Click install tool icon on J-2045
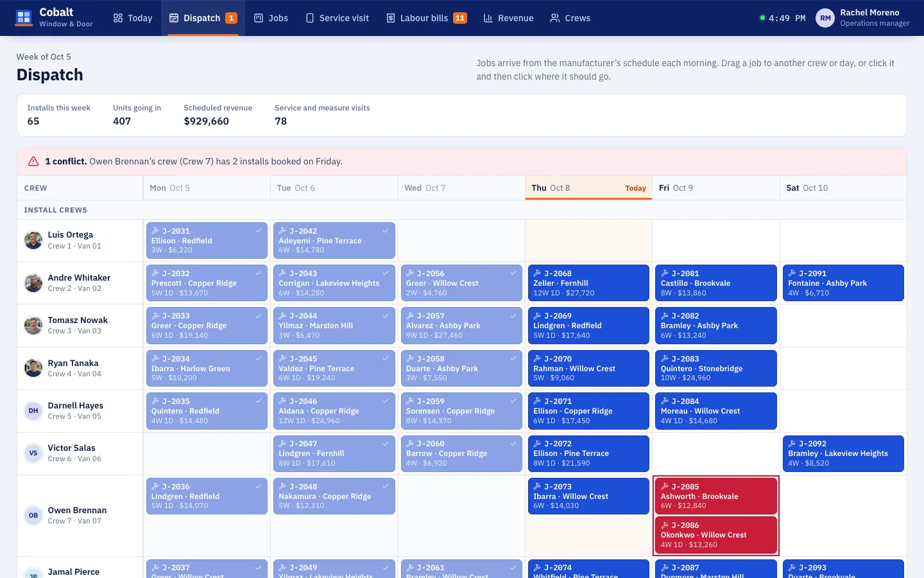Viewport: 924px width, 578px height. [x=282, y=358]
